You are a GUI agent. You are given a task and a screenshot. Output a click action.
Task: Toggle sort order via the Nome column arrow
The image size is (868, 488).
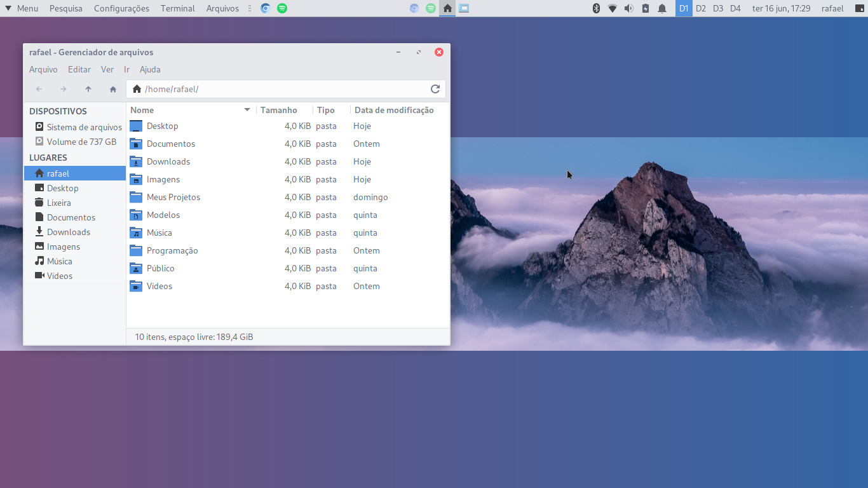point(247,110)
